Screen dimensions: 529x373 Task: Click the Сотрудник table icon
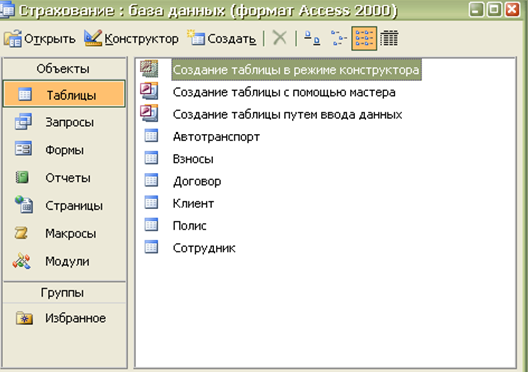pyautogui.click(x=151, y=247)
